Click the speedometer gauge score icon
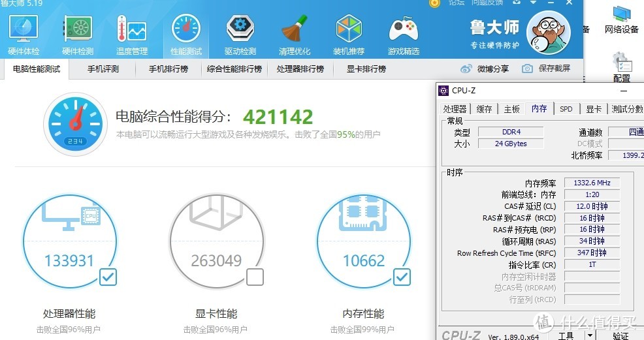Image resolution: width=644 pixels, height=340 pixels. point(75,124)
